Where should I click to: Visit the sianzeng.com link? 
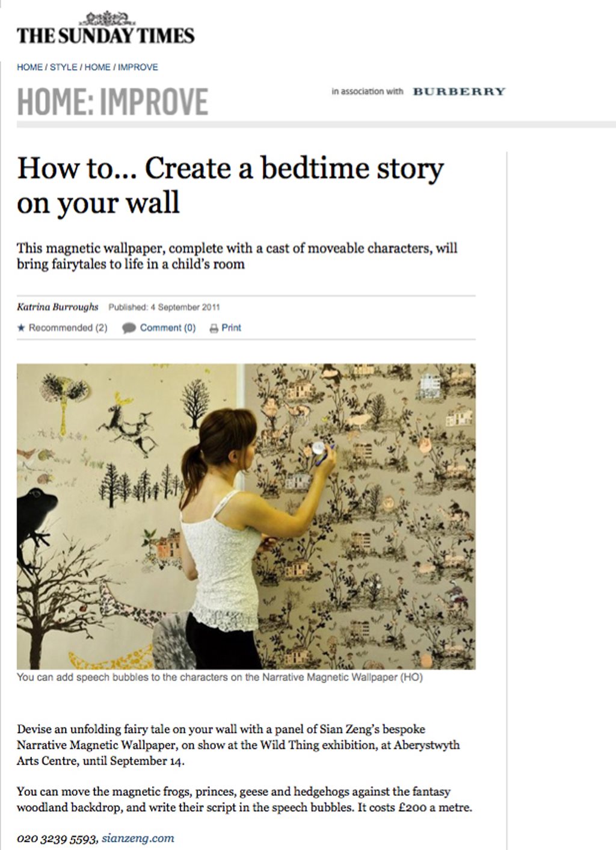tap(138, 838)
